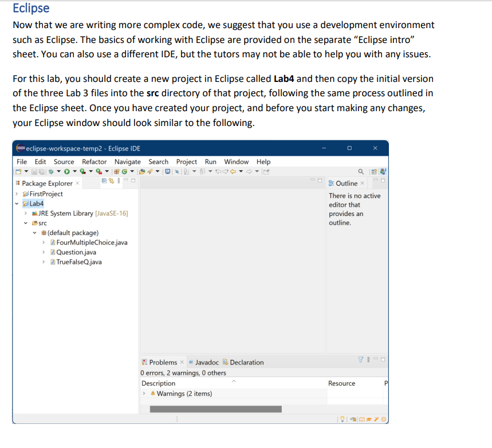Open dropdown arrow beside Debug icon

(x=58, y=171)
